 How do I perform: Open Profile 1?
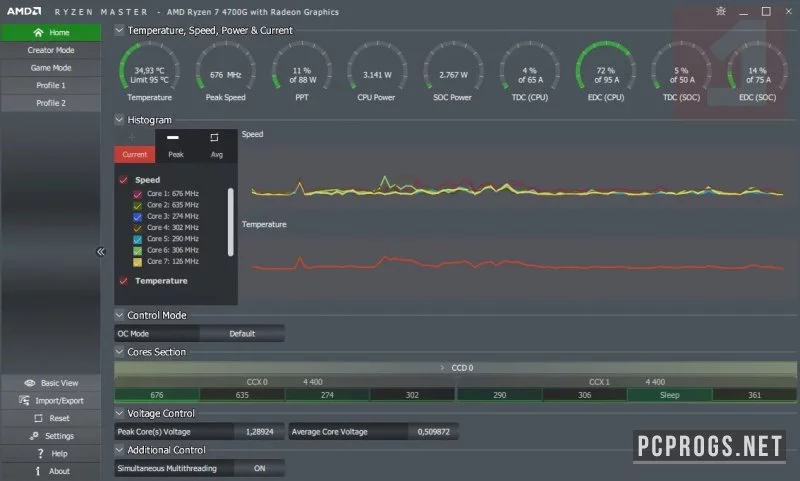pos(51,85)
